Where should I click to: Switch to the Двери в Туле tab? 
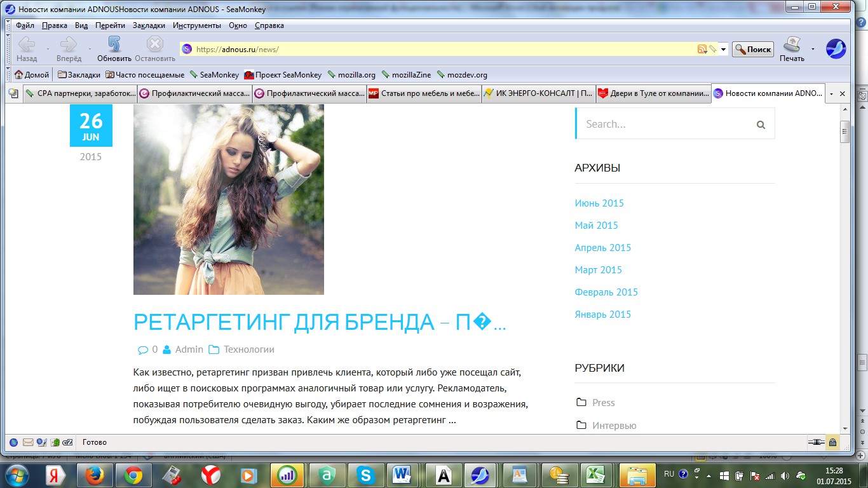[x=653, y=93]
